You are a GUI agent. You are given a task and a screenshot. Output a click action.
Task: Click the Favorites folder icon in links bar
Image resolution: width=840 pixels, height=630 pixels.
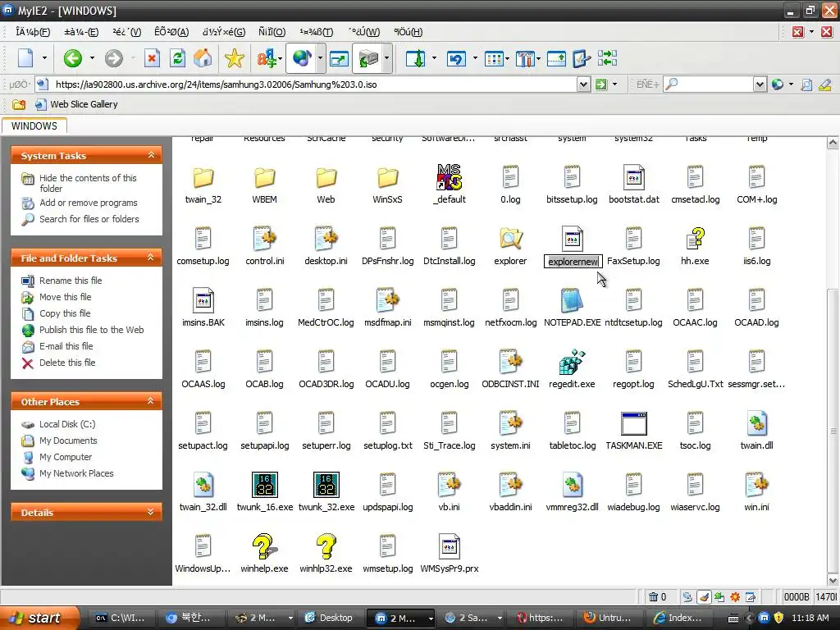[19, 104]
